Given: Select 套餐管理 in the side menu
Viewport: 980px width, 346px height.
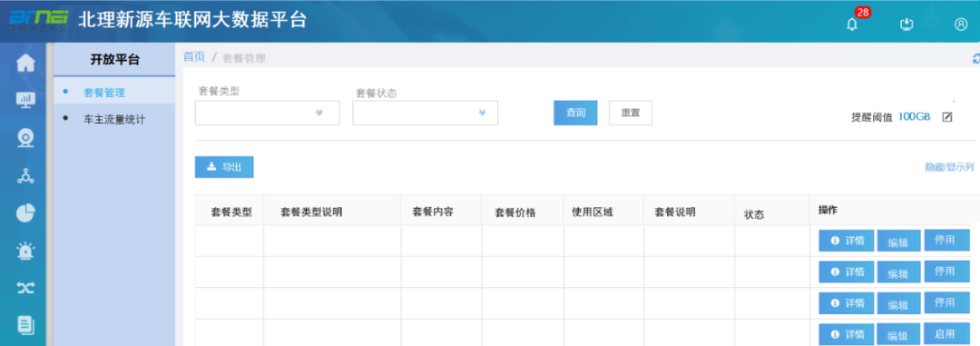Looking at the screenshot, I should click(x=104, y=93).
